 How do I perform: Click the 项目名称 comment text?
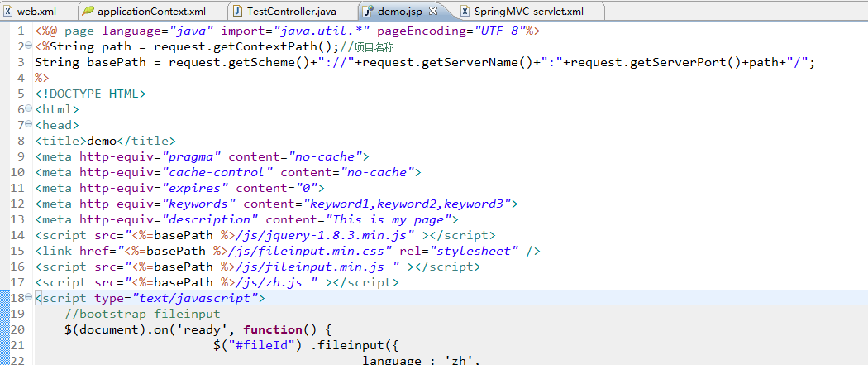pyautogui.click(x=374, y=47)
